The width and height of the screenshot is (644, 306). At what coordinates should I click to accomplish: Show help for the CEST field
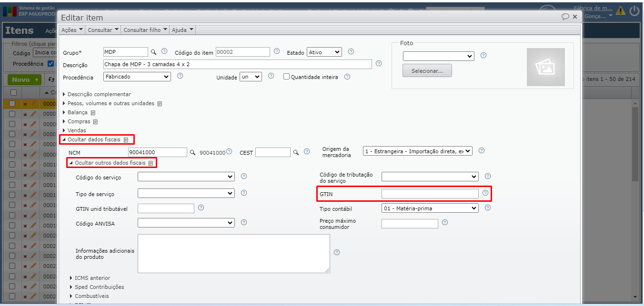[307, 152]
